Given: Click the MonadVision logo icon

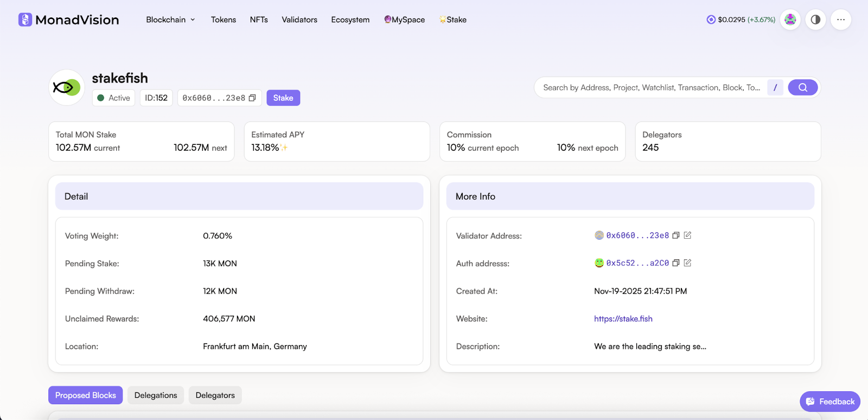Looking at the screenshot, I should [25, 20].
